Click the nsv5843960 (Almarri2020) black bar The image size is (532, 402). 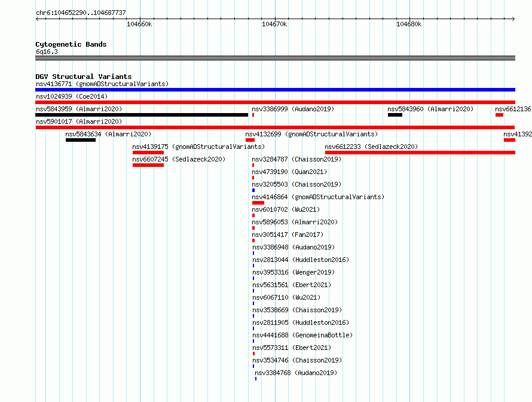[395, 115]
